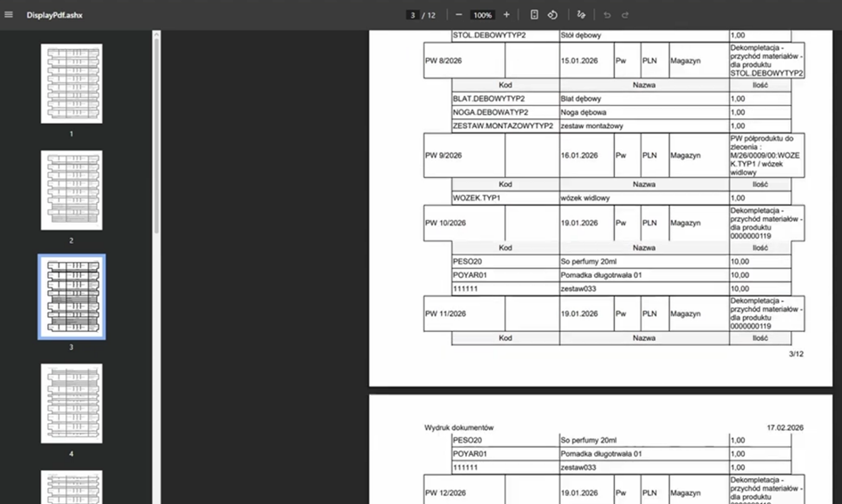The width and height of the screenshot is (842, 504).
Task: Jump to page 4 thumbnail
Action: (x=71, y=403)
